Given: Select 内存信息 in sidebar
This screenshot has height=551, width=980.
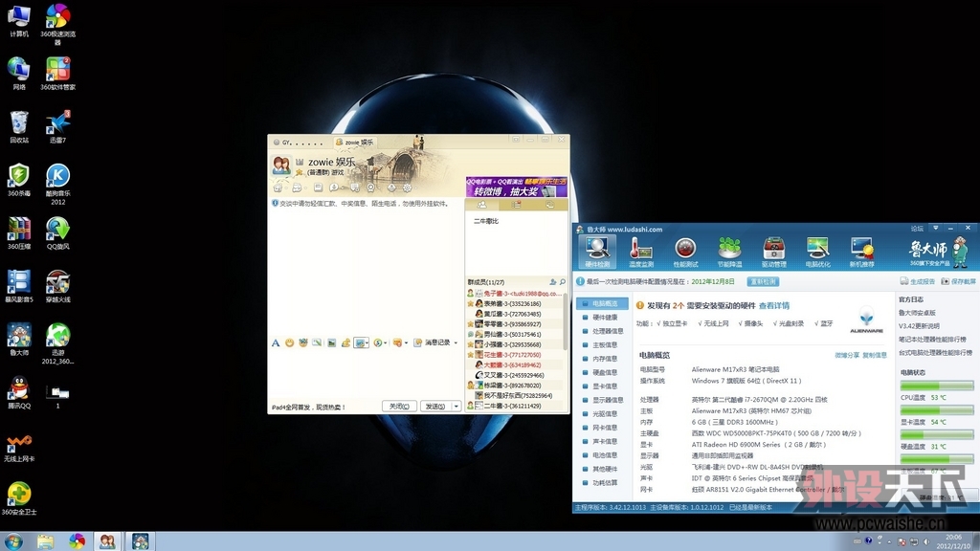Looking at the screenshot, I should pos(603,359).
